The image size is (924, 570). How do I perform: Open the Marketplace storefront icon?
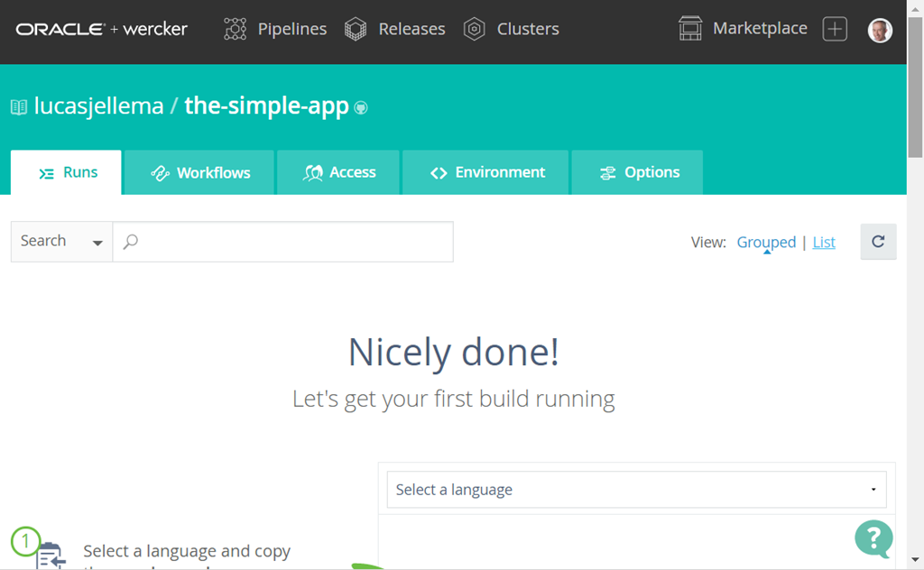[690, 29]
